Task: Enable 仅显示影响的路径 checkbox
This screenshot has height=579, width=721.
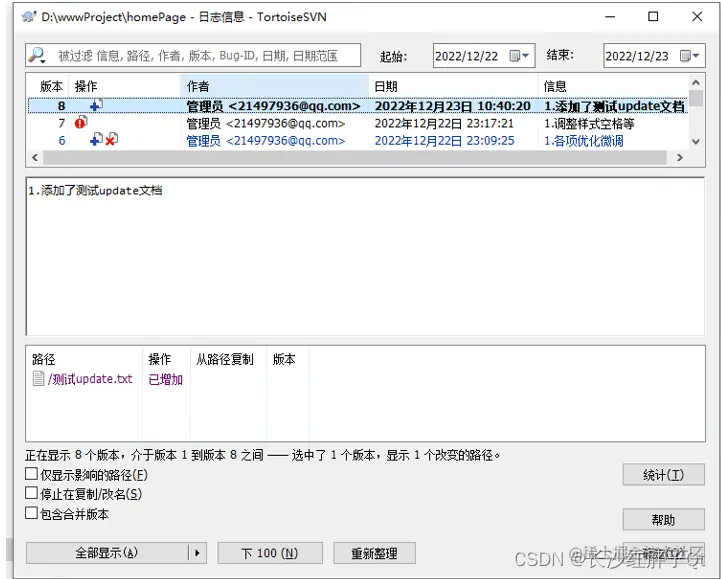Action: pyautogui.click(x=31, y=474)
